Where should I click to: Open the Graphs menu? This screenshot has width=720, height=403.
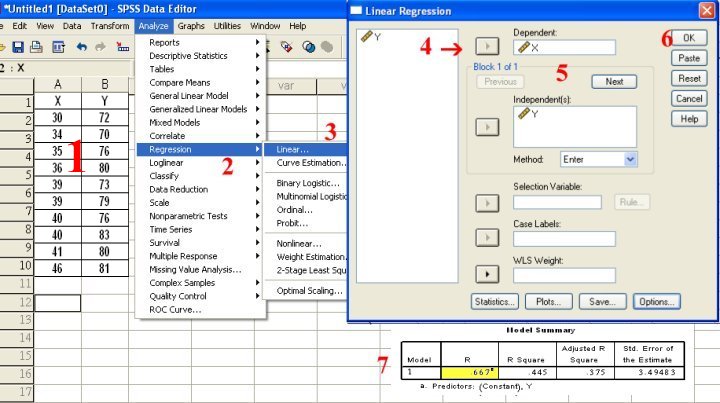point(191,26)
